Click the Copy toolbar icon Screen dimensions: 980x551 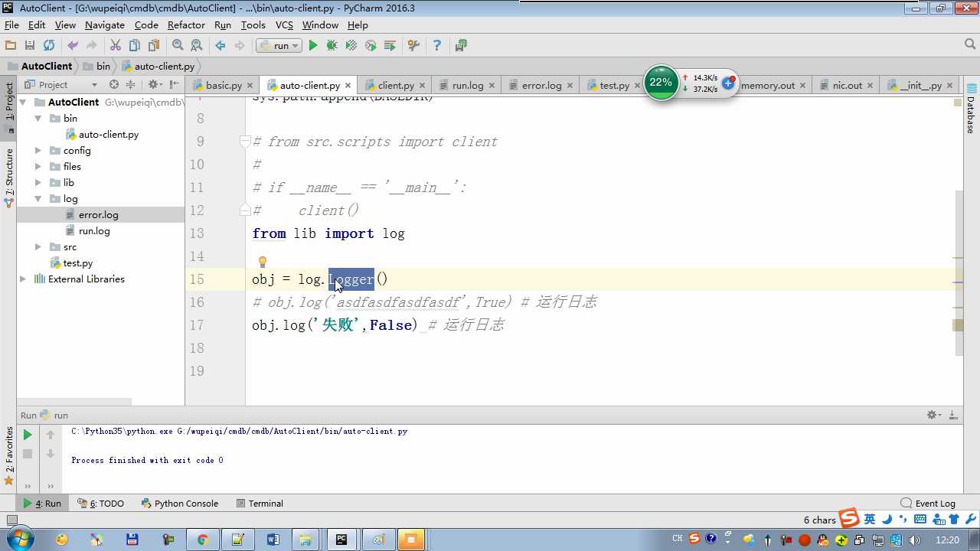point(135,46)
